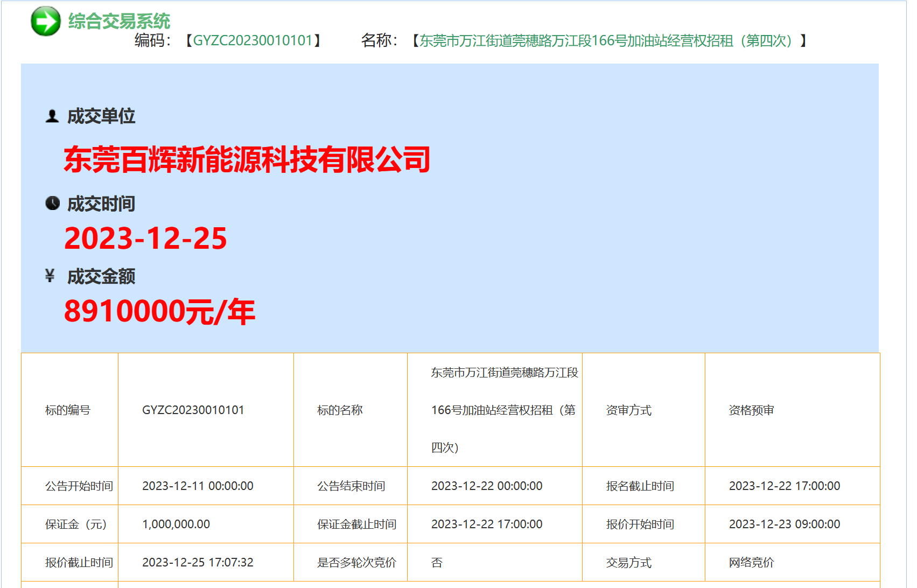Image resolution: width=917 pixels, height=588 pixels.
Task: Click the 保证金截止时间 label
Action: pos(357,524)
